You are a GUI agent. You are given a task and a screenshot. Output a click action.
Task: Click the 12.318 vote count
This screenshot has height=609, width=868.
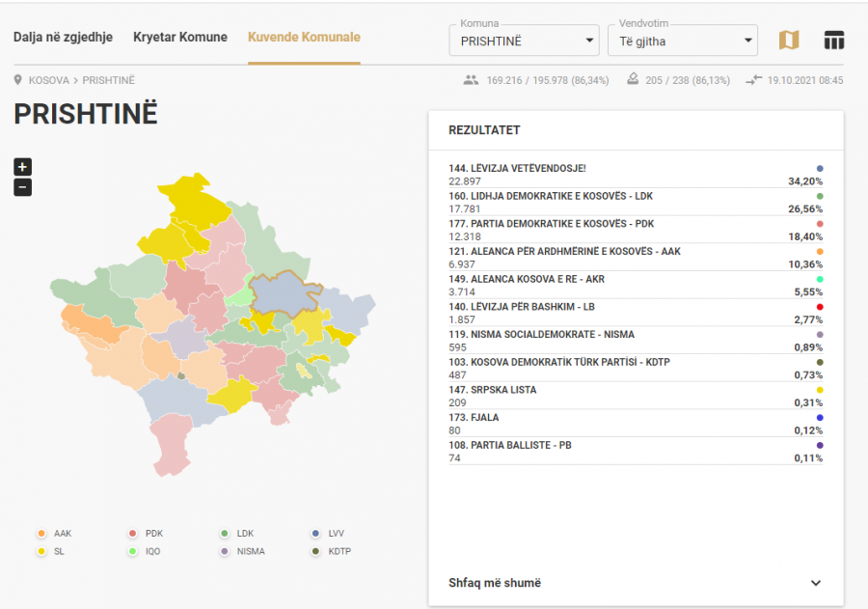465,236
